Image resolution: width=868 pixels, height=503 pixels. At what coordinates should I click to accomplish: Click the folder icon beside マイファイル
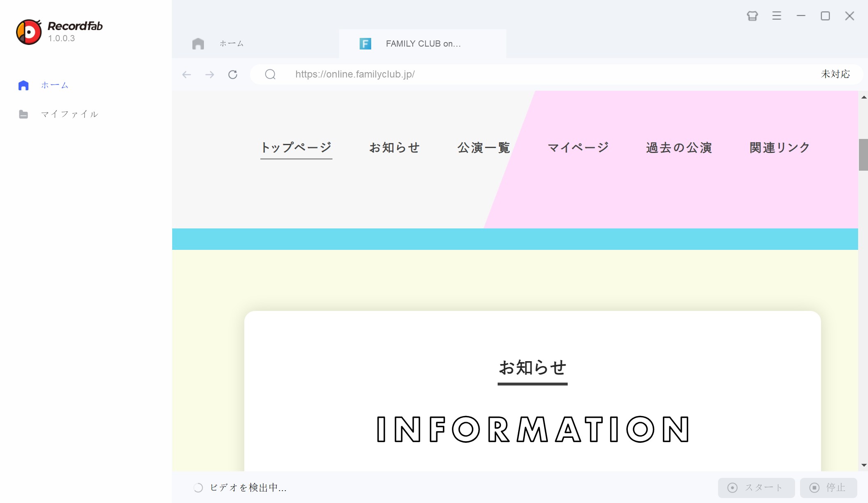(23, 114)
